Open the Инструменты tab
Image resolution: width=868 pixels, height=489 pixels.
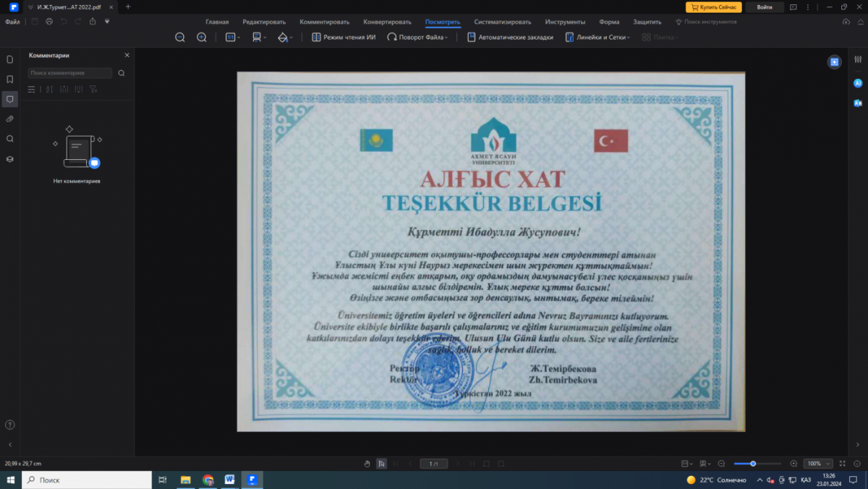pyautogui.click(x=566, y=22)
